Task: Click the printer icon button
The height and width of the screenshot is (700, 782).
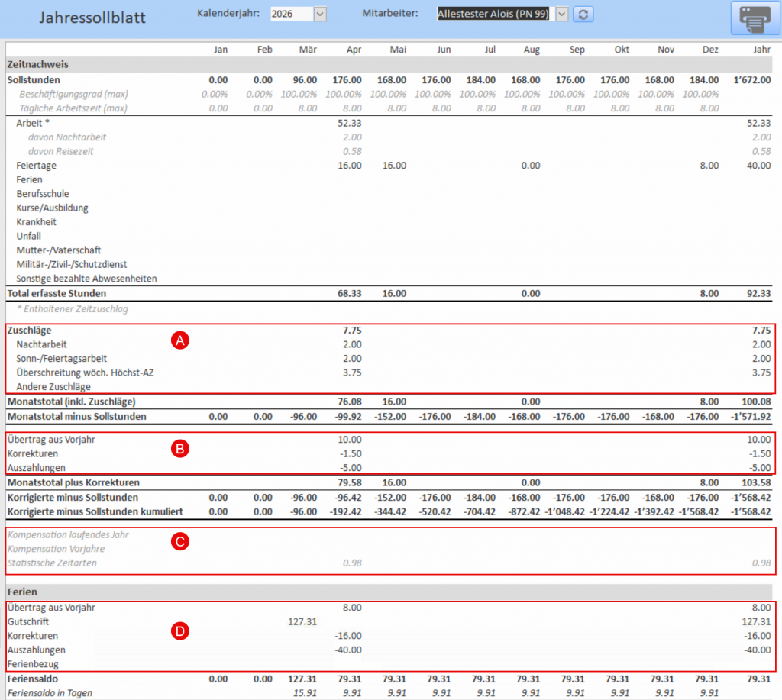Action: click(x=755, y=18)
